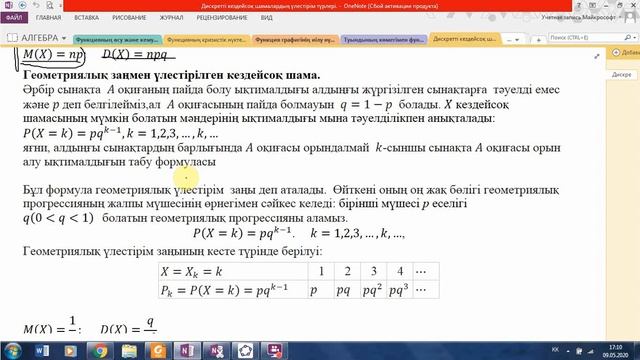Image resolution: width=640 pixels, height=360 pixels.
Task: Click the taskbar clock showing 17:10
Action: pyautogui.click(x=615, y=351)
